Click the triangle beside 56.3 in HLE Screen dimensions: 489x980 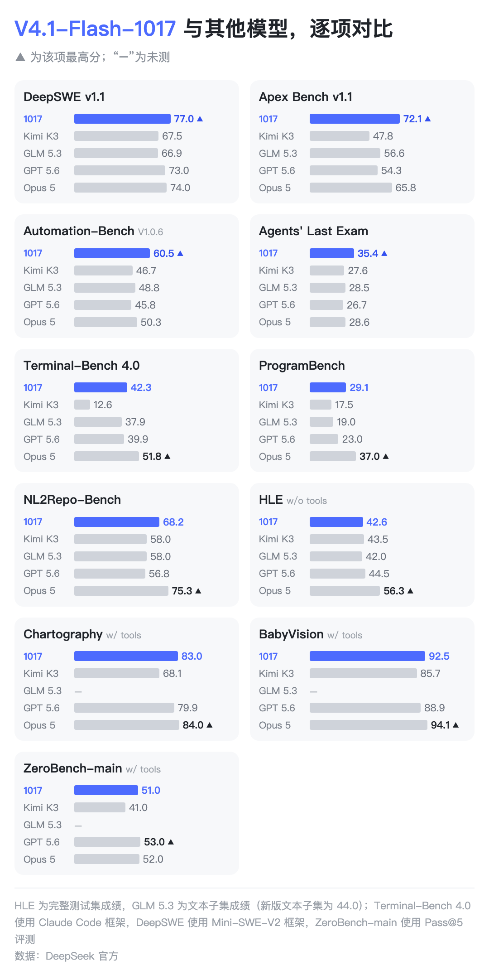click(411, 591)
